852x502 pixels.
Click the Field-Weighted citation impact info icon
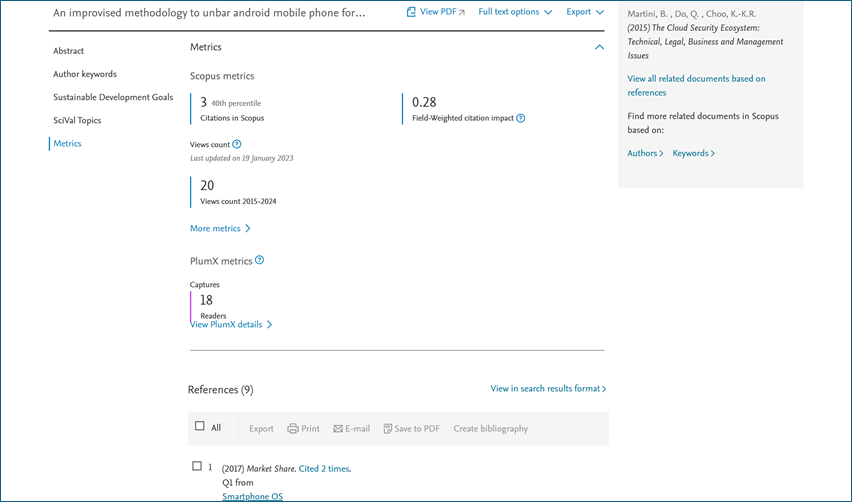pos(521,118)
